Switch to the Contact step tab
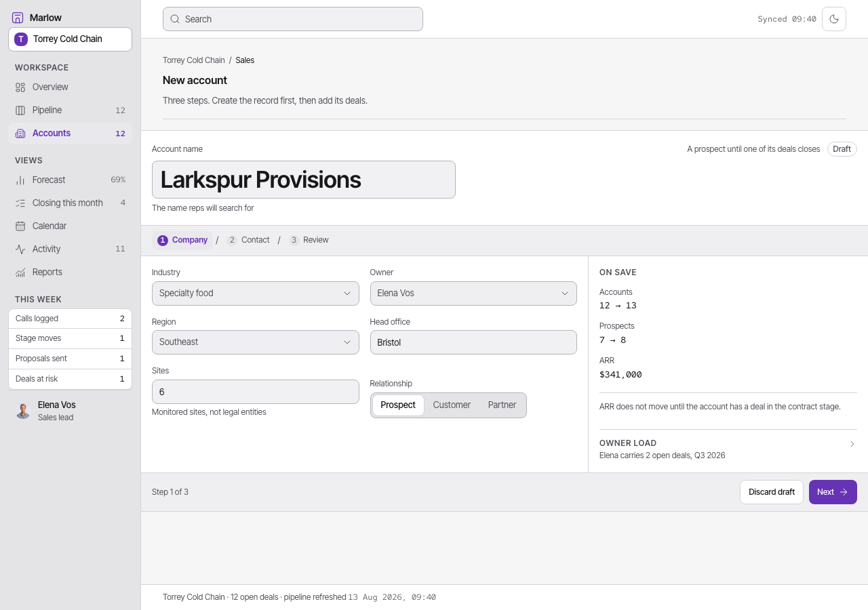This screenshot has height=610, width=868. click(x=248, y=240)
